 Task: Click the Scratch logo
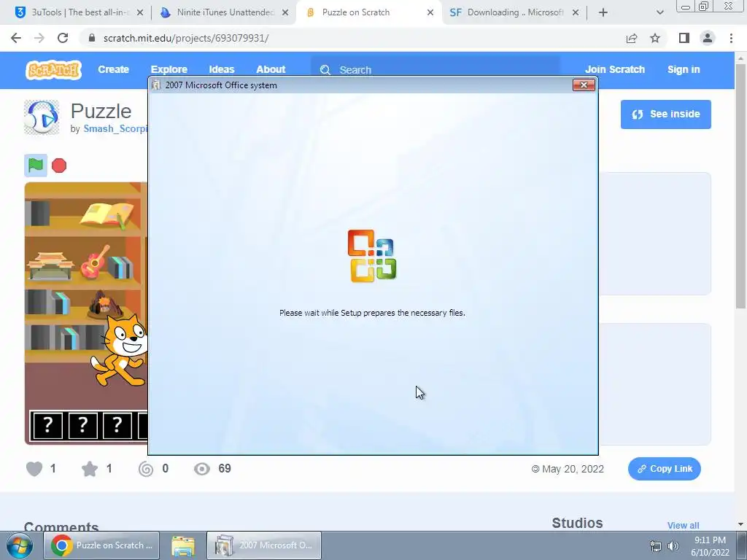53,70
